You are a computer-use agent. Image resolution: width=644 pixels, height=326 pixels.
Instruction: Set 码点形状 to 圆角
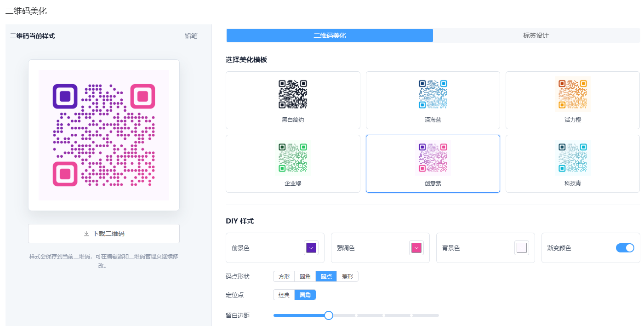tap(305, 276)
